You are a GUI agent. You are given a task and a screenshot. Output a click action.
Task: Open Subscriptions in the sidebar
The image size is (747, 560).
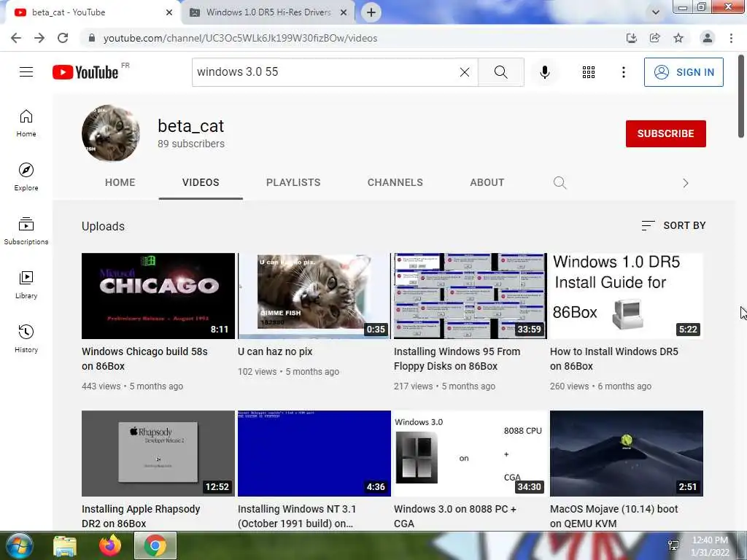coord(26,231)
